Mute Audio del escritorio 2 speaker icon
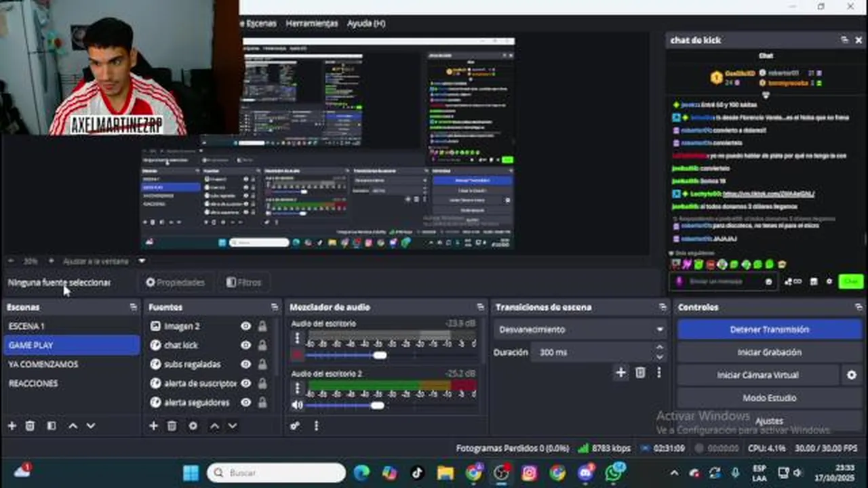 pos(297,405)
